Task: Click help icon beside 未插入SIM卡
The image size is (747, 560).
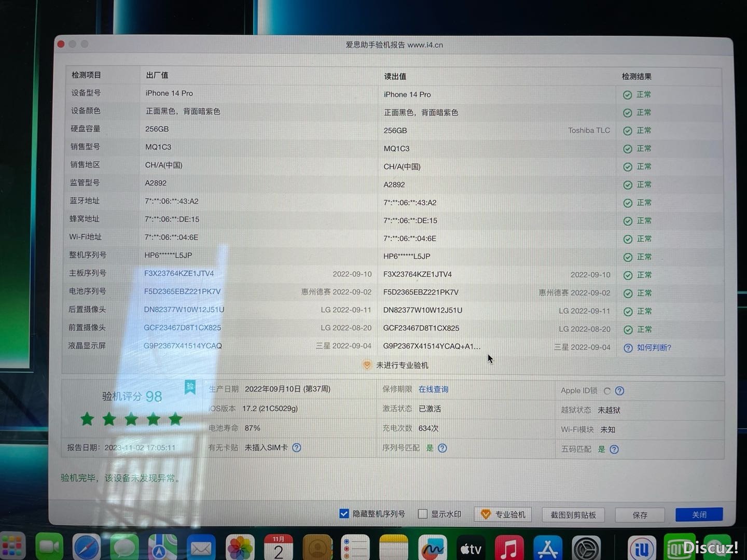Action: coord(297,447)
